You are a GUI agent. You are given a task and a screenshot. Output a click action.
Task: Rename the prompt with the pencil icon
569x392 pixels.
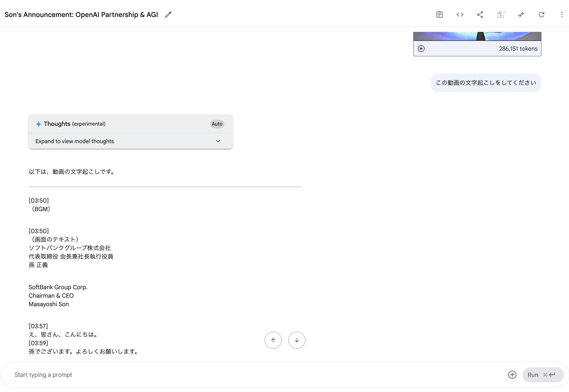coord(168,15)
